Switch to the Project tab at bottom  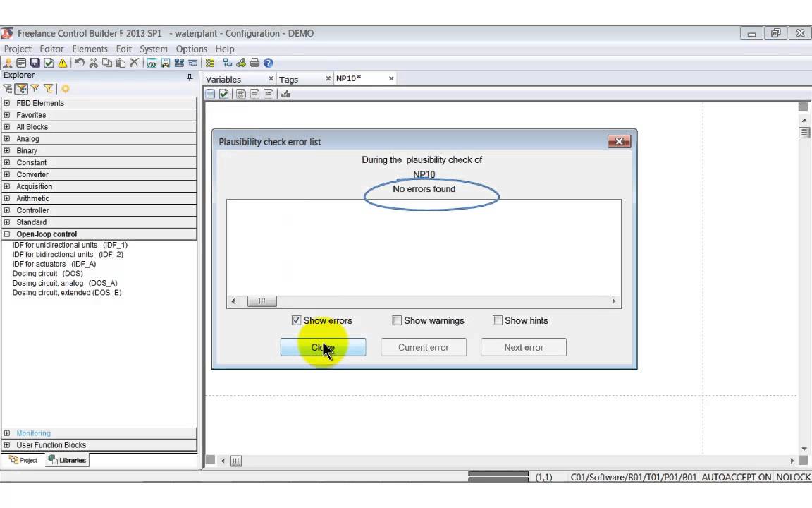23,460
